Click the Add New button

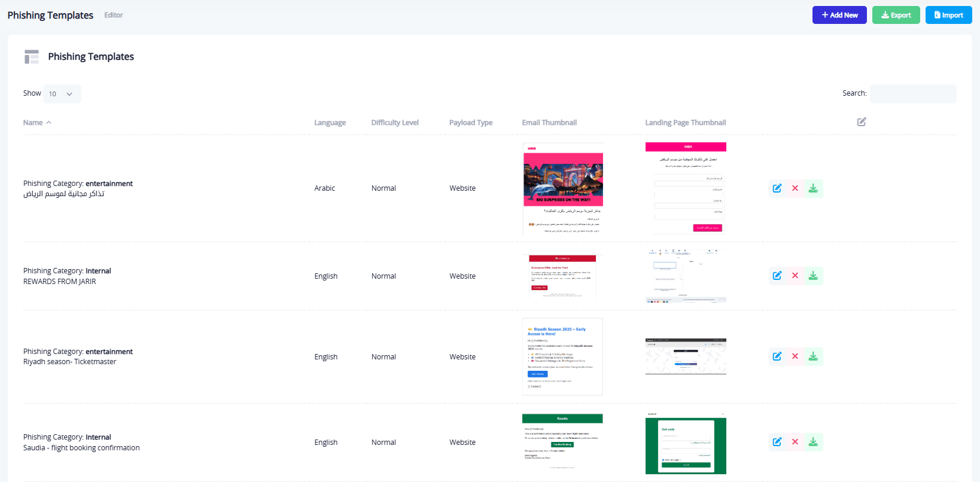(x=839, y=15)
